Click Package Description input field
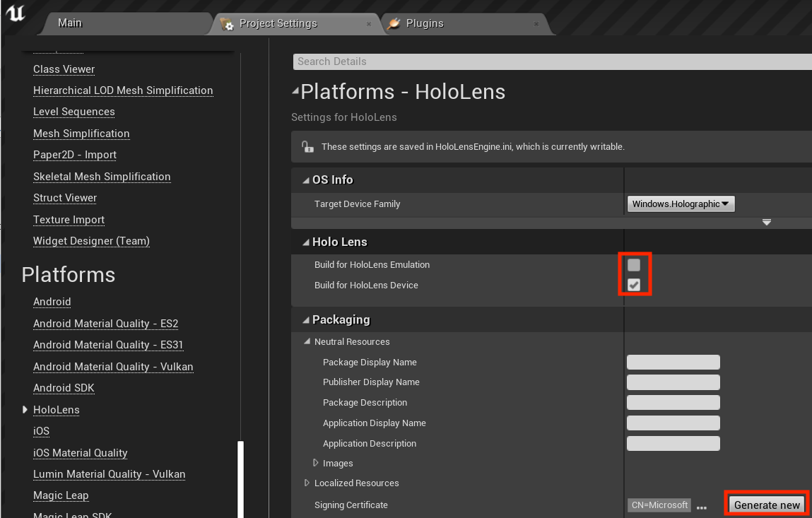The width and height of the screenshot is (812, 518). pyautogui.click(x=673, y=403)
